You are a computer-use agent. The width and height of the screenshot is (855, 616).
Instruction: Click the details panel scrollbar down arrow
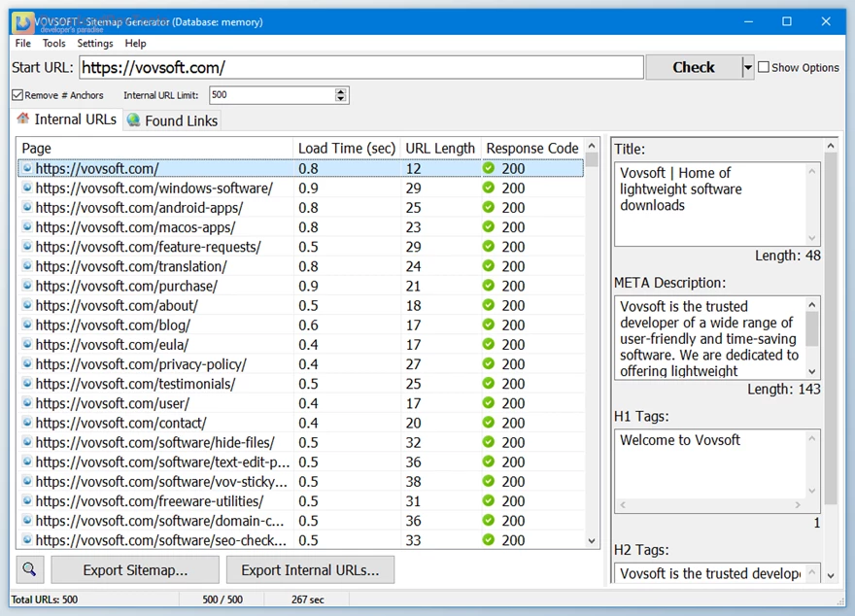tap(831, 575)
